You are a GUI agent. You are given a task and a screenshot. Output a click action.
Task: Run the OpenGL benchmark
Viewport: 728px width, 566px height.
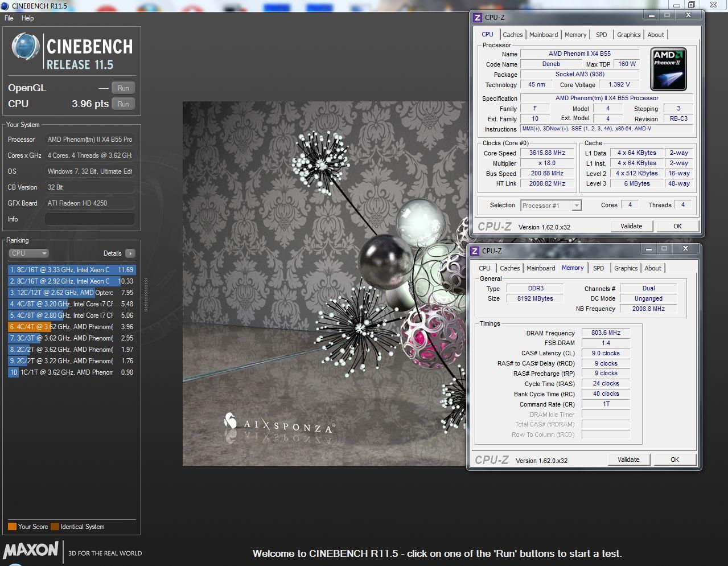pyautogui.click(x=124, y=88)
